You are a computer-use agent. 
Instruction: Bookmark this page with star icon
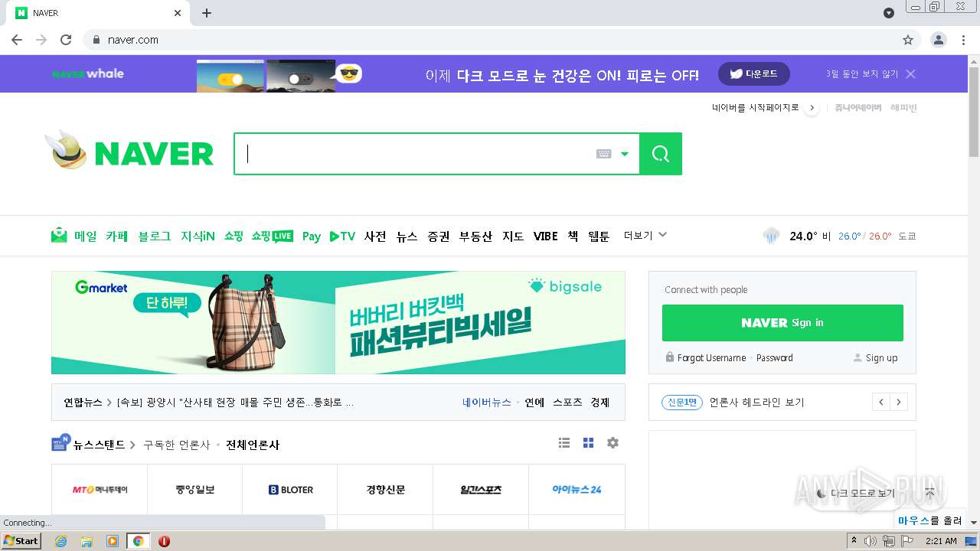click(x=908, y=40)
